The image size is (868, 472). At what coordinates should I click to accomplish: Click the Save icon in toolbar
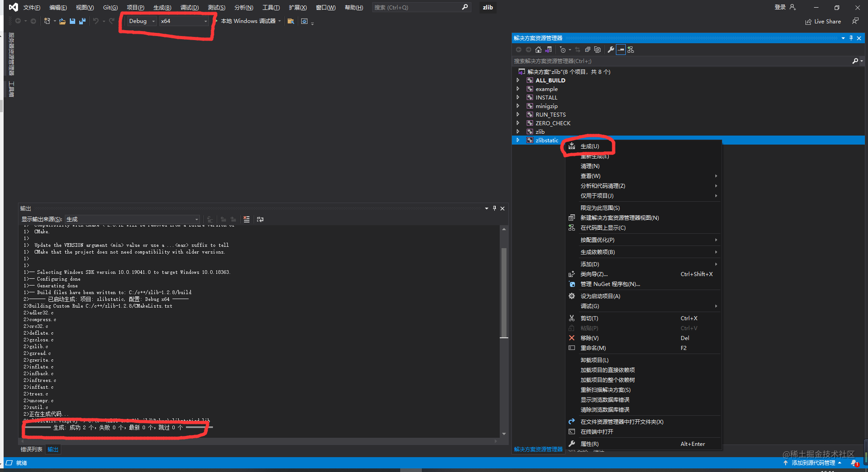click(72, 21)
